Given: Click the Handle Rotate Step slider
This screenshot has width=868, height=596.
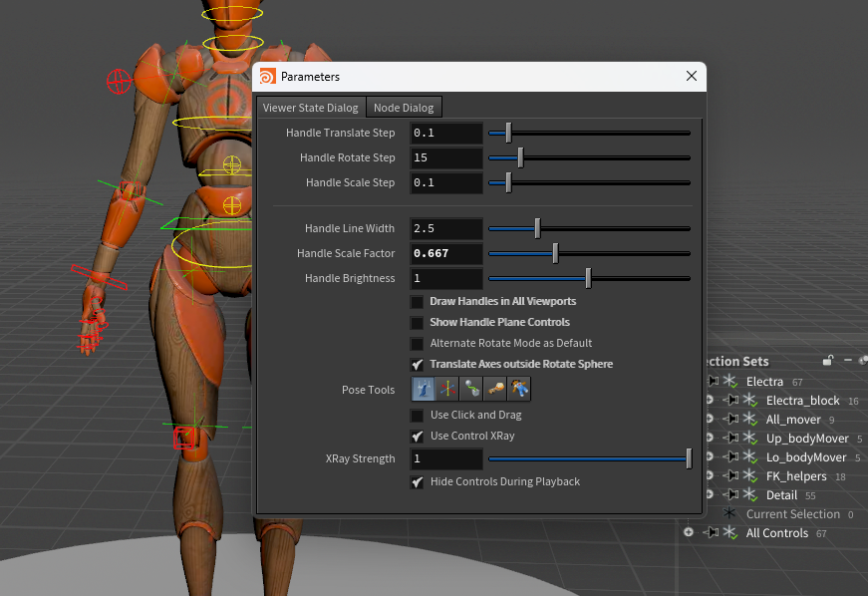Looking at the screenshot, I should click(x=590, y=157).
